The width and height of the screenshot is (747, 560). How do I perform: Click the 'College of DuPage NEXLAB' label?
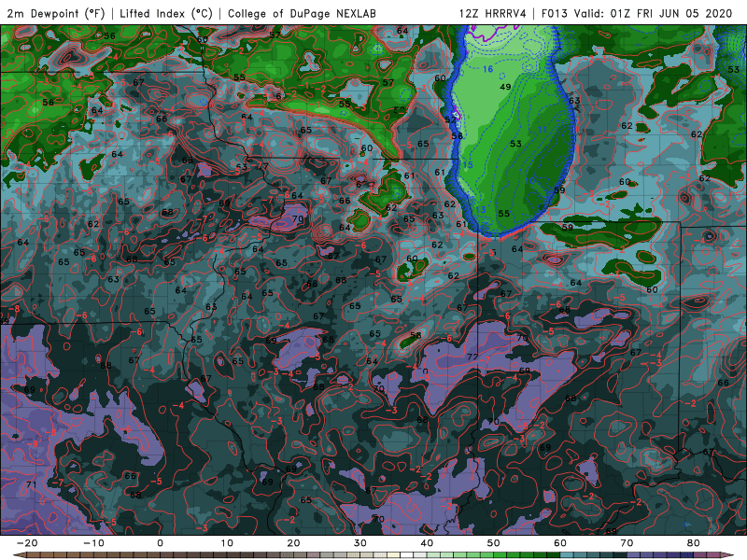click(302, 13)
